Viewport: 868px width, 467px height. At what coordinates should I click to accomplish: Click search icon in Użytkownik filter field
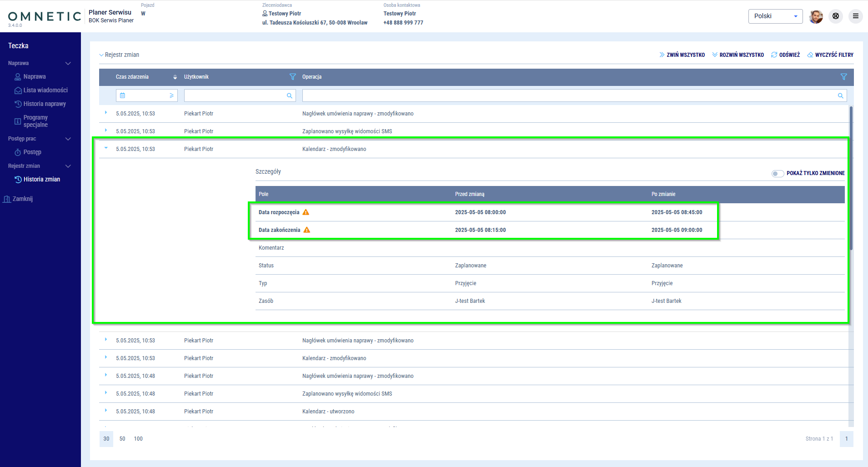tap(289, 95)
